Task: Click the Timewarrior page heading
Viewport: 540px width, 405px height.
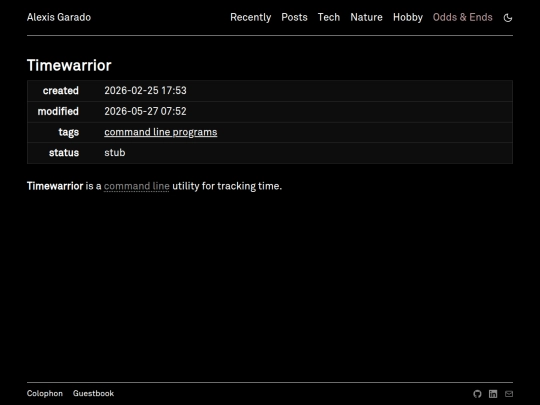Action: click(69, 65)
